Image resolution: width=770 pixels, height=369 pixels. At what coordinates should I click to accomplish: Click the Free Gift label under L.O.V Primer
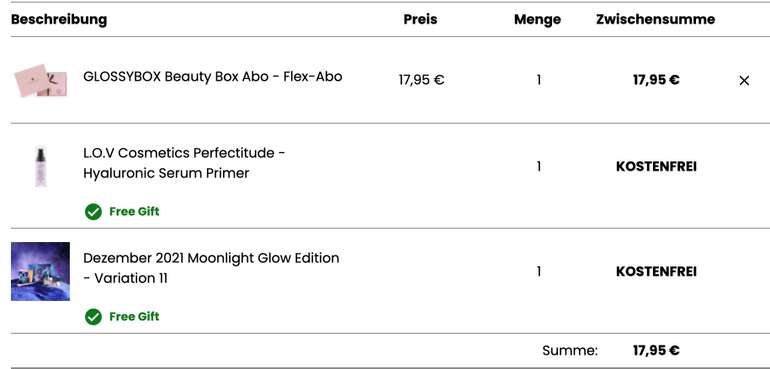134,212
